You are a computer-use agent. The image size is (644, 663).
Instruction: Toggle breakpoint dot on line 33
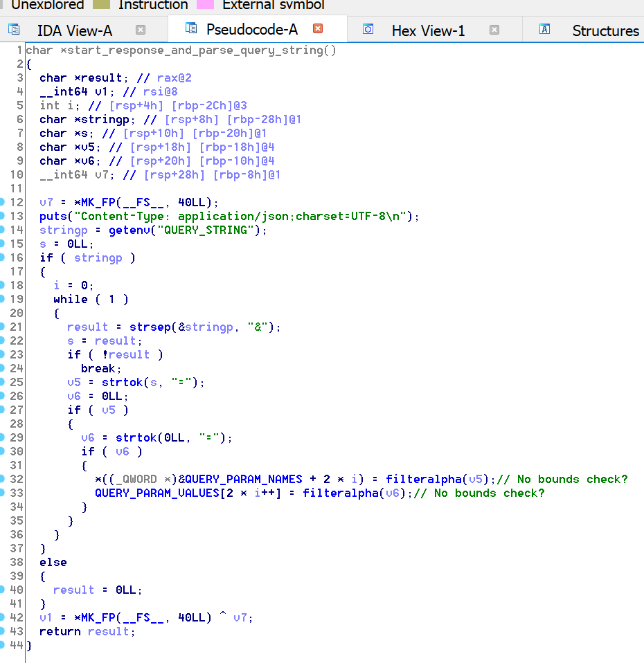click(x=1, y=493)
